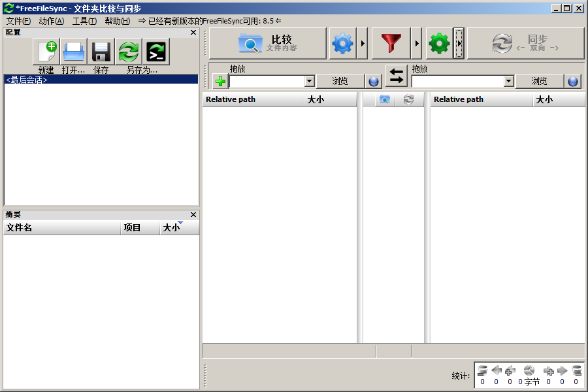Open the 帮助(H) menu
Image resolution: width=588 pixels, height=392 pixels.
pos(118,21)
